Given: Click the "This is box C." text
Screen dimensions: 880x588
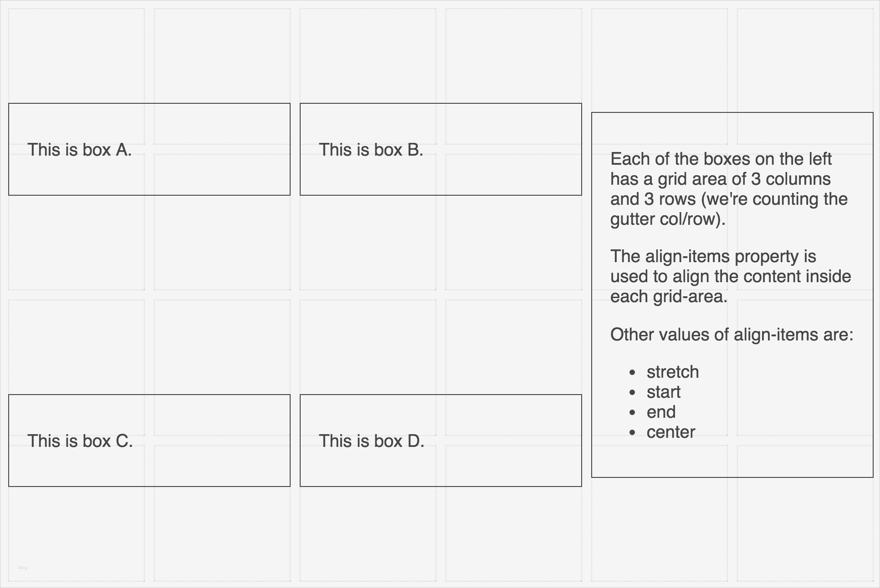Looking at the screenshot, I should pos(80,441).
